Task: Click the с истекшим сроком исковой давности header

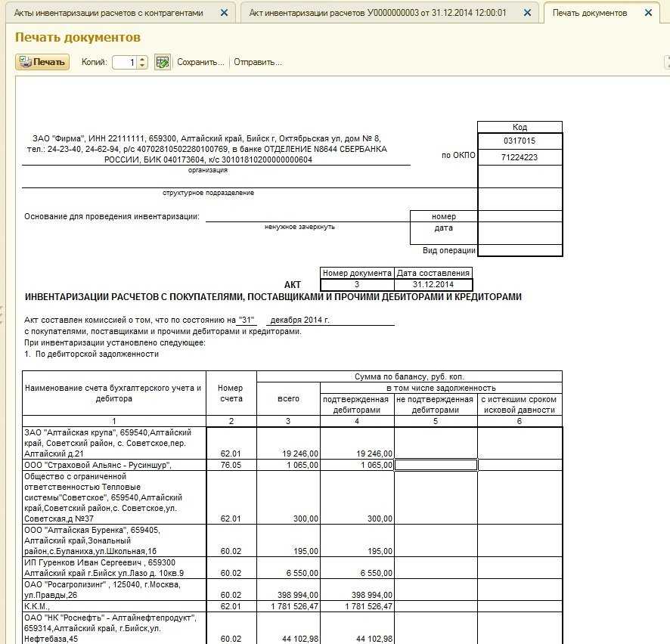Action: click(x=520, y=404)
